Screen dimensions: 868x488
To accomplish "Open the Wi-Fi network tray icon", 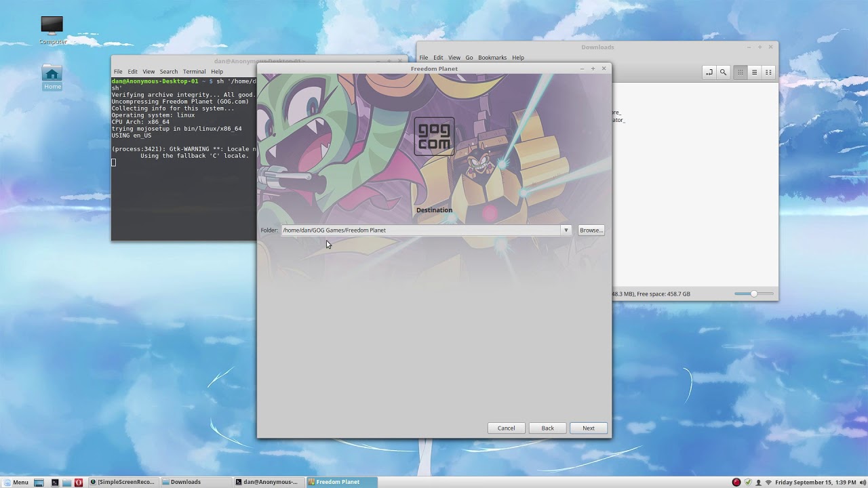I will coord(768,483).
